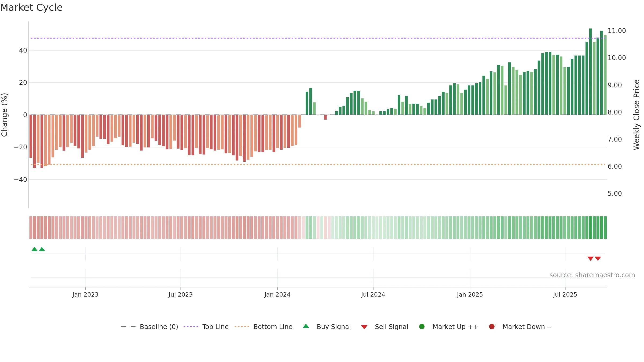The image size is (644, 362).
Task: Click the red Sell Signal triangle in legend
Action: pyautogui.click(x=364, y=327)
